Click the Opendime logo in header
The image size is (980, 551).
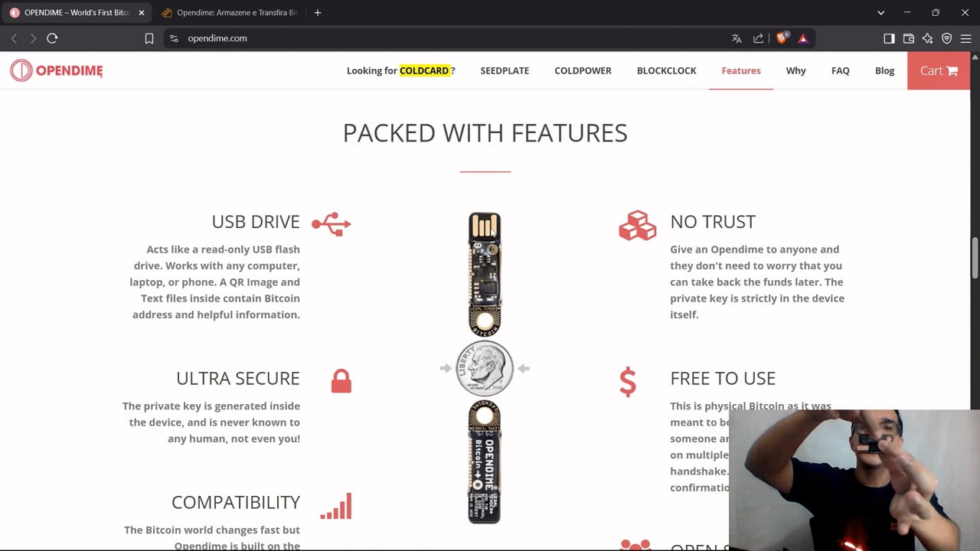[56, 70]
